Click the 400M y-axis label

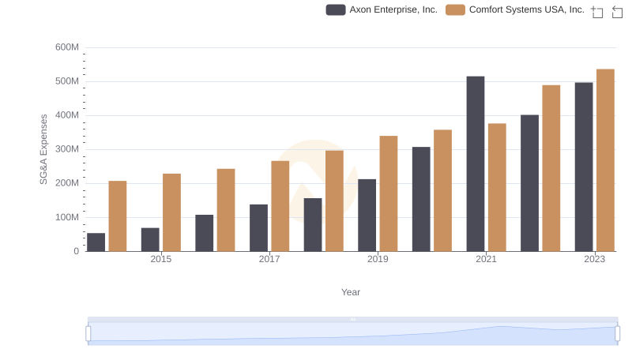[x=67, y=115]
